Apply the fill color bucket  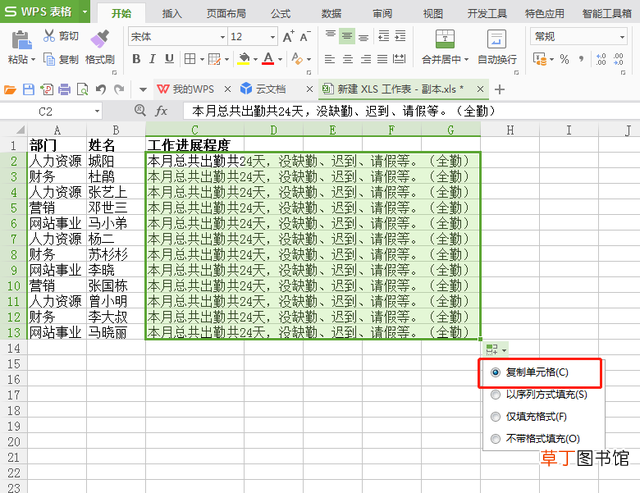[244, 59]
